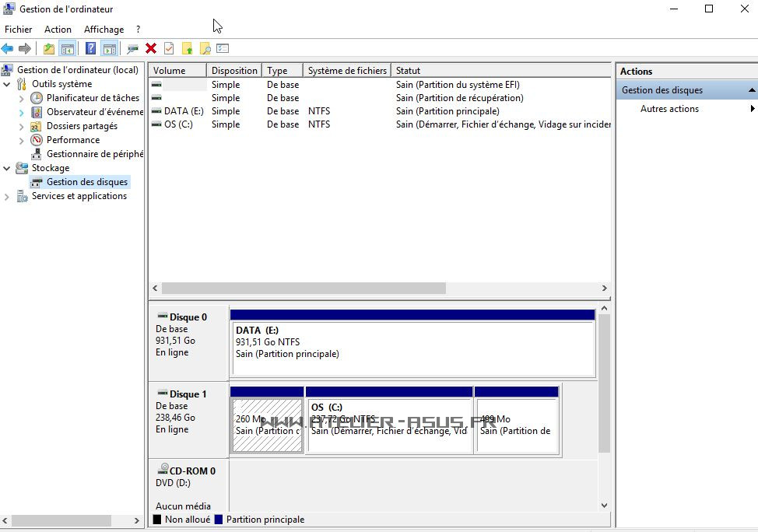Screen dimensions: 758x532
Task: Click the properties checkmark page icon
Action: (x=169, y=49)
